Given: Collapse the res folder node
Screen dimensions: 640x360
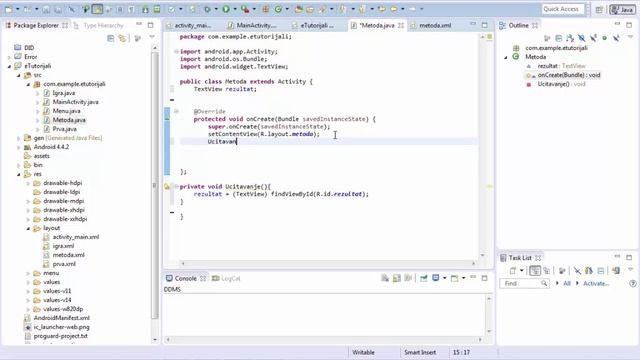Looking at the screenshot, I should pyautogui.click(x=19, y=174).
